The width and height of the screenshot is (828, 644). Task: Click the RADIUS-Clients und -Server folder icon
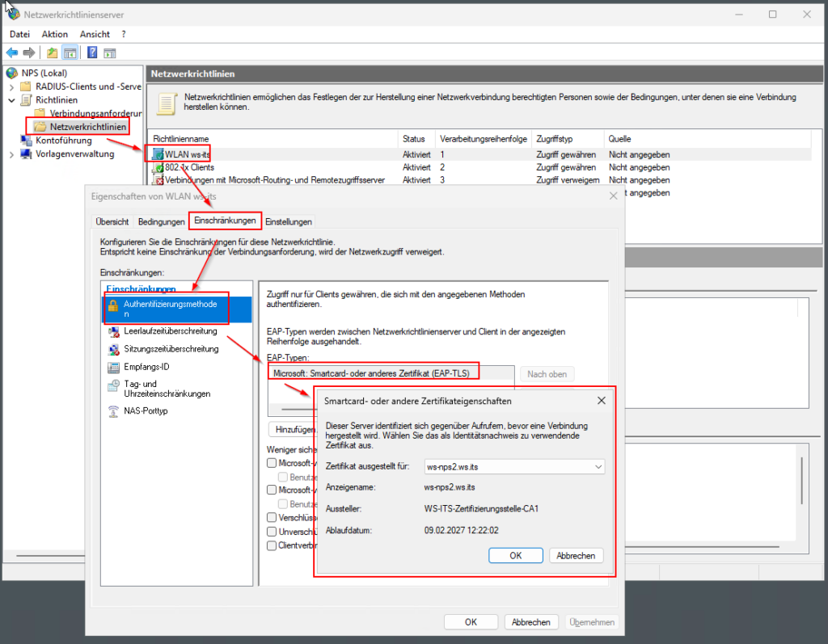[26, 86]
